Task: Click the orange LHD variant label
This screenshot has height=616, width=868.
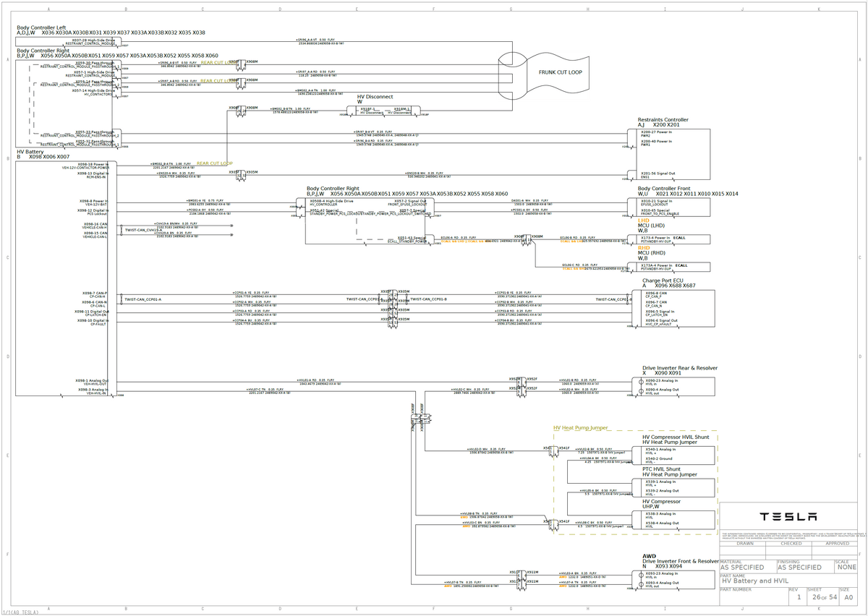Action: point(644,221)
